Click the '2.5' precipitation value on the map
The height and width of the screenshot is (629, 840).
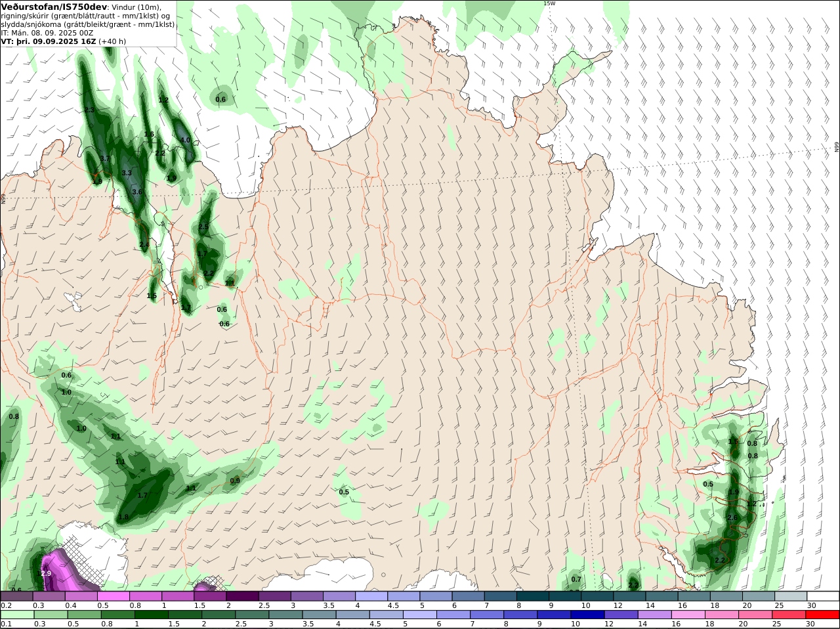[203, 227]
